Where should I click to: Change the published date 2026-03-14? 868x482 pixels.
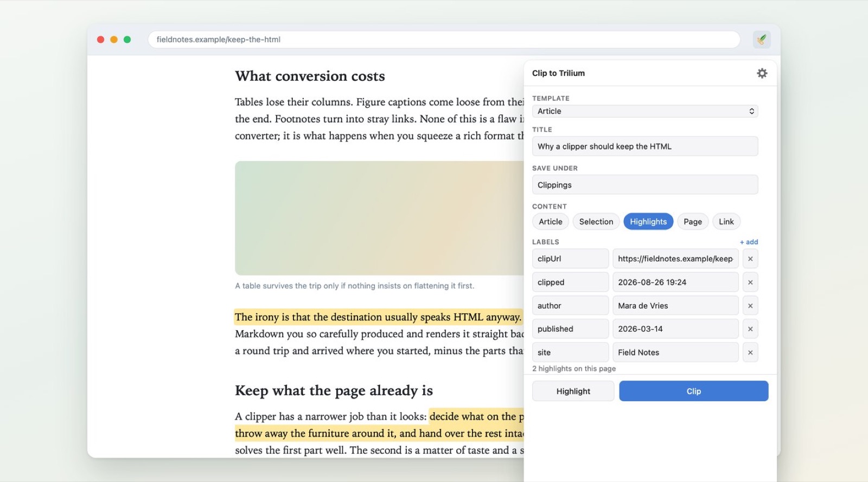pos(675,329)
